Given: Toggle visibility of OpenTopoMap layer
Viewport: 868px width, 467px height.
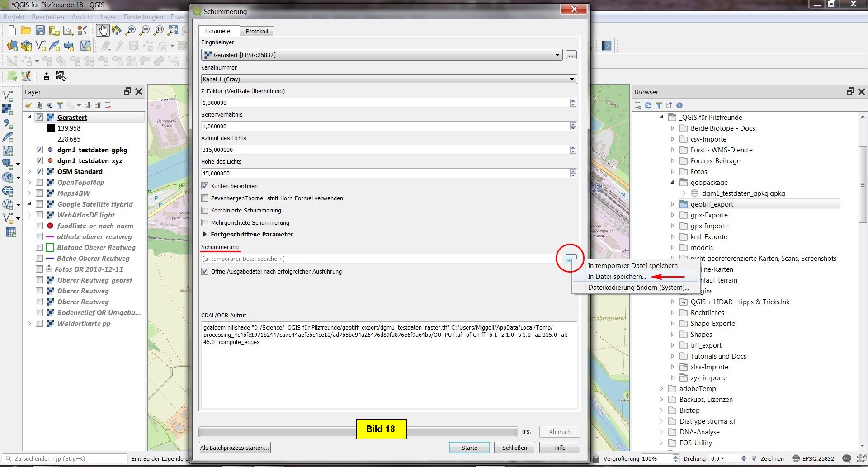Looking at the screenshot, I should [39, 182].
